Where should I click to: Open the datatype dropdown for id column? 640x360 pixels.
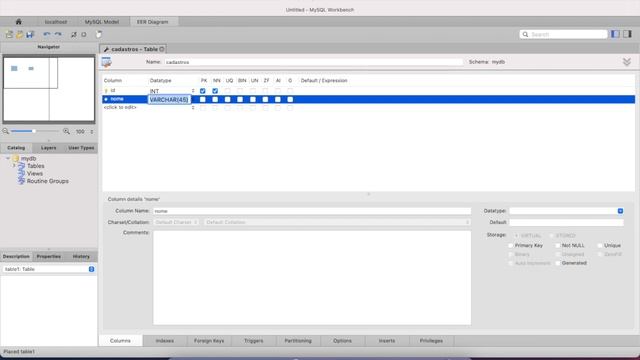coord(193,91)
